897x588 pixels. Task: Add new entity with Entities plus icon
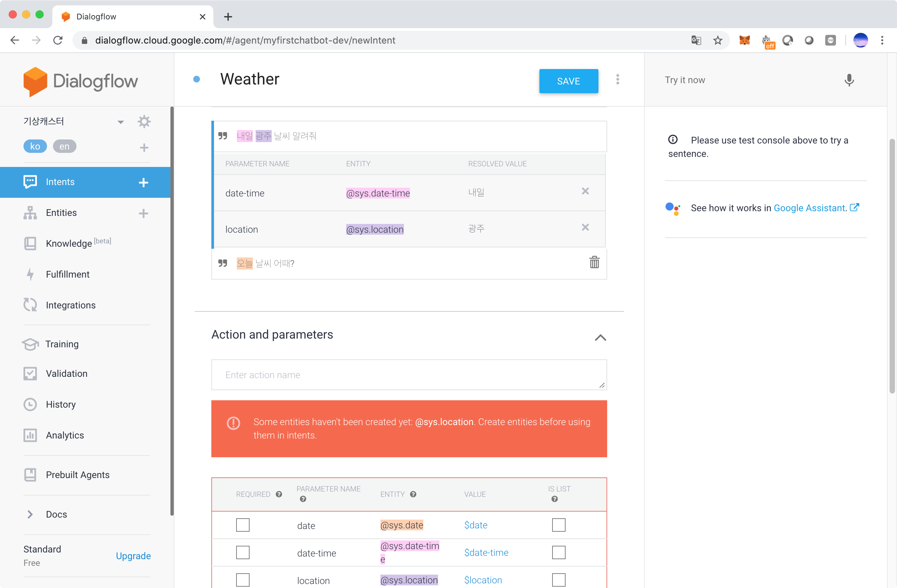click(143, 213)
